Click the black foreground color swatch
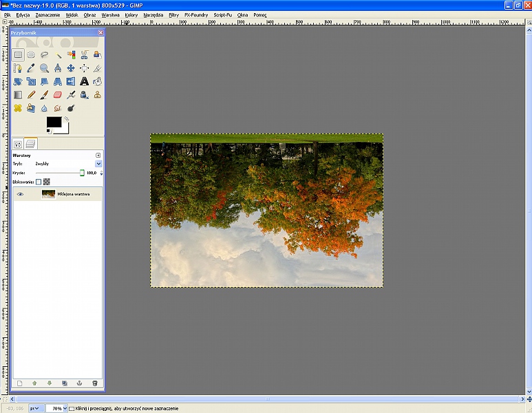 (x=54, y=123)
